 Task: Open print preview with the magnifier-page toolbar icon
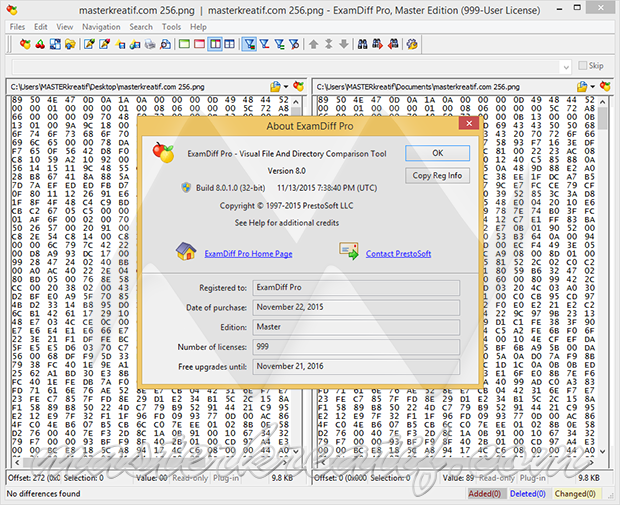click(165, 44)
